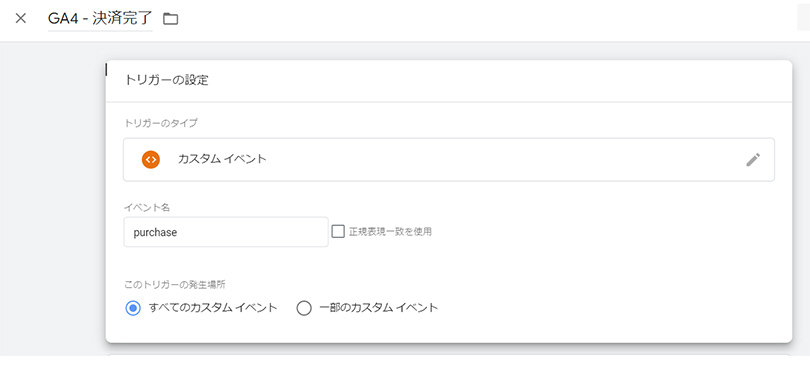Edit trigger type with the pencil icon

click(x=753, y=160)
